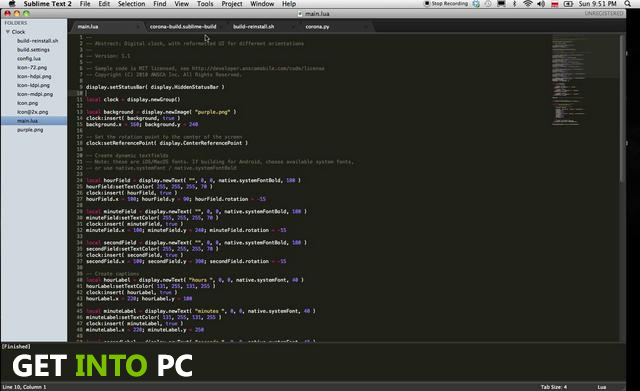Image resolution: width=640 pixels, height=391 pixels.
Task: Click the minimap code overview
Action: pyautogui.click(x=584, y=80)
